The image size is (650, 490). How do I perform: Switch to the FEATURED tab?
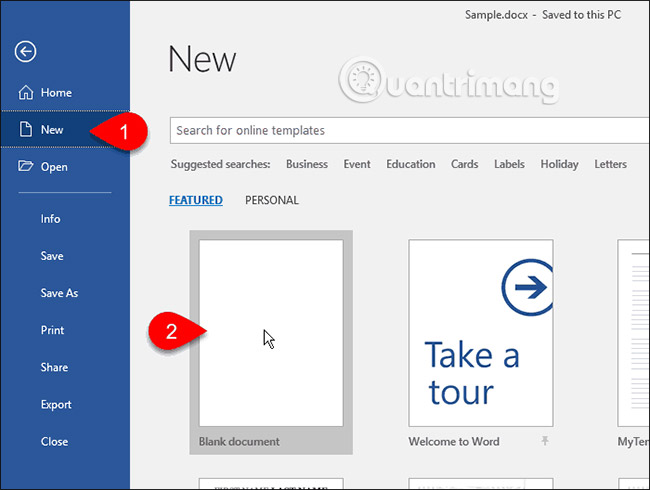(x=196, y=200)
